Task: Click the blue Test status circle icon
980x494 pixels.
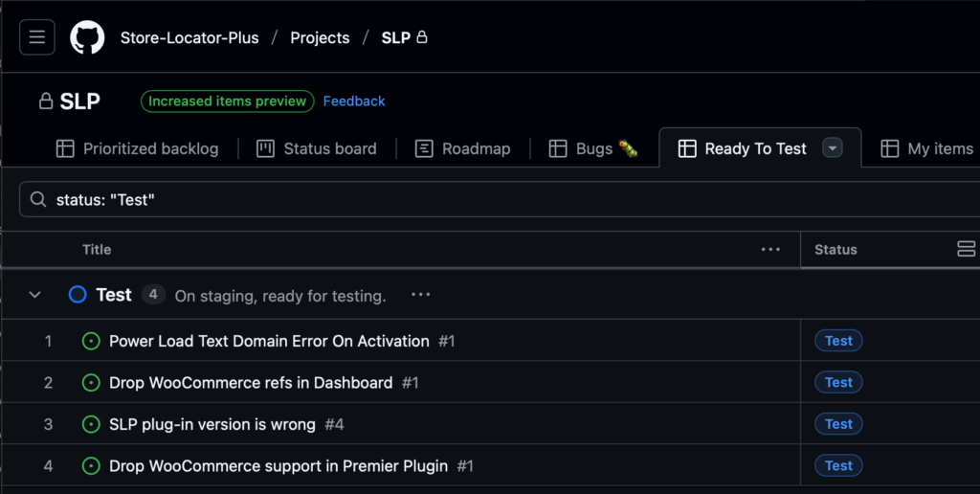Action: (x=78, y=295)
